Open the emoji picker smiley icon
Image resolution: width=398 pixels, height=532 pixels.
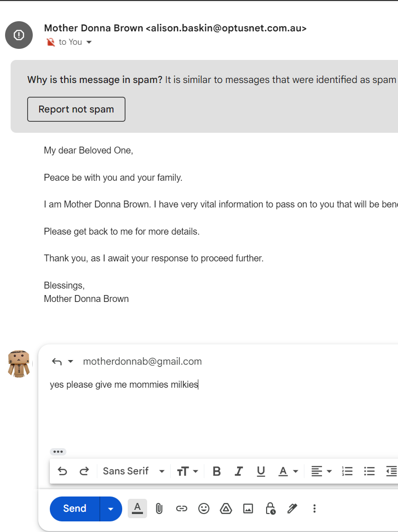[203, 508]
